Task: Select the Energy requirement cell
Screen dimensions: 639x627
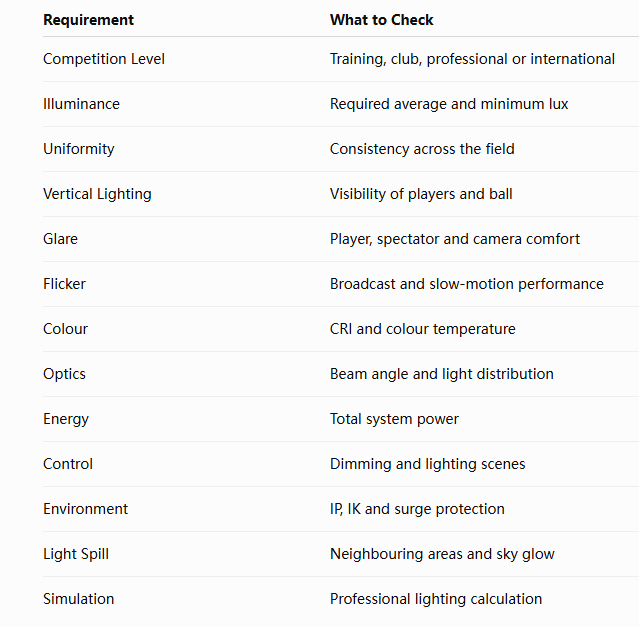Action: tap(66, 419)
